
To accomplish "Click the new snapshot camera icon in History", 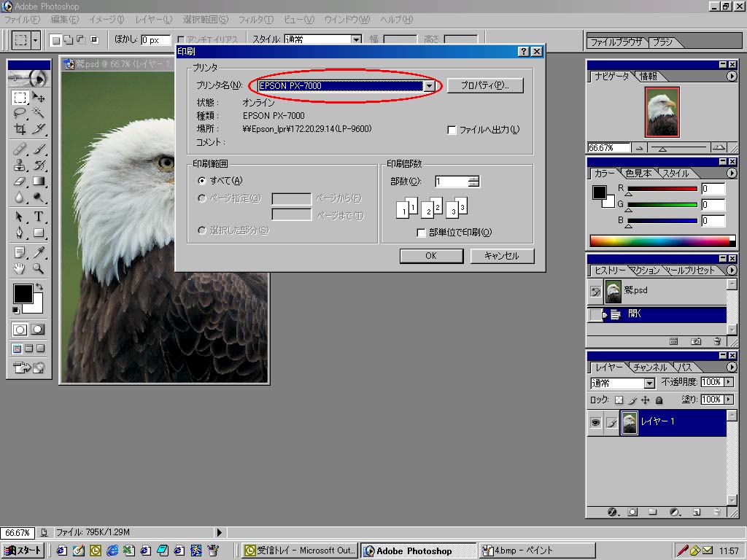I will 696,341.
